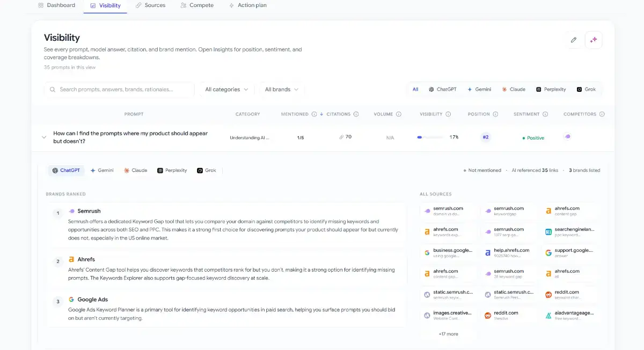This screenshot has width=644, height=350.
Task: Open the Action plan tab
Action: (248, 5)
